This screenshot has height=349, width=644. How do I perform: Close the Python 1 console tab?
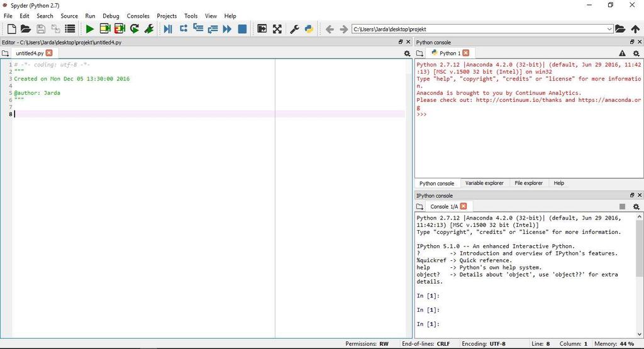[x=466, y=53]
